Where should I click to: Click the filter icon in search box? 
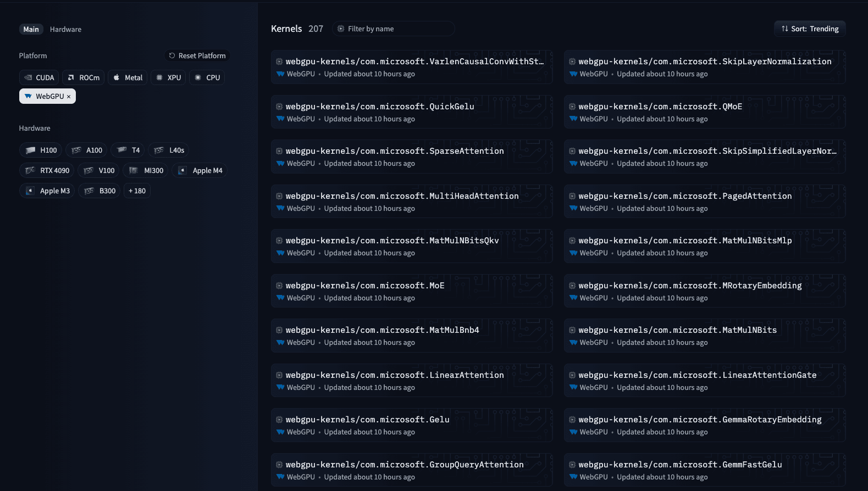click(341, 29)
